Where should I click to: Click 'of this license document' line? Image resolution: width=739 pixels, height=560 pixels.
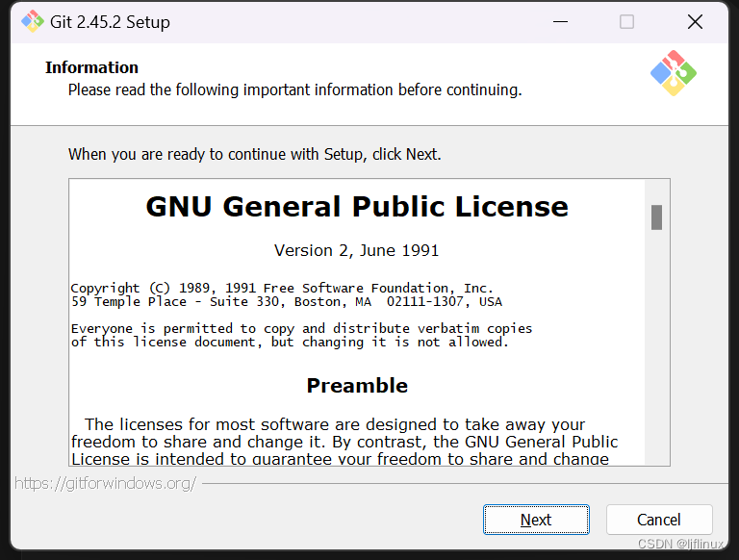(290, 343)
